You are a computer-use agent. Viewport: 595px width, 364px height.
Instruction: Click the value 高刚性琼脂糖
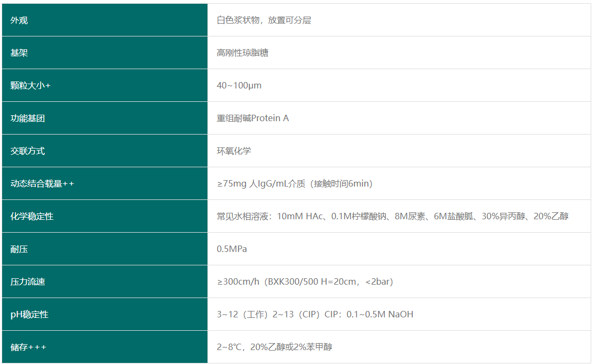point(242,53)
